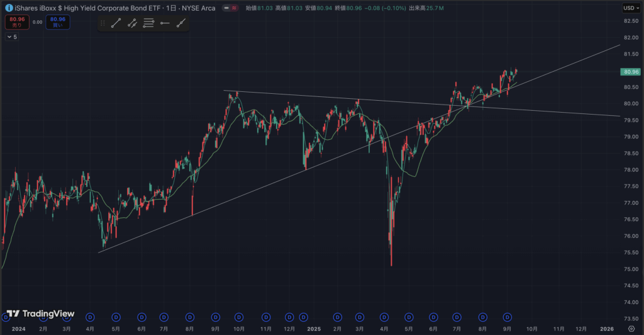
Task: Click the blue 80.96 buy button
Action: point(58,22)
